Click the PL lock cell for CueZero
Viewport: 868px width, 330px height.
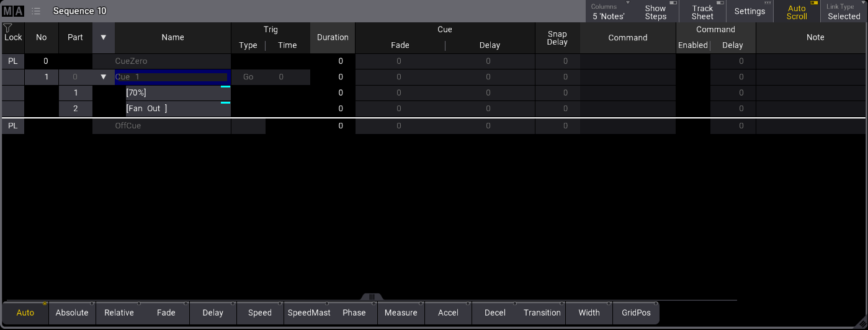point(13,61)
